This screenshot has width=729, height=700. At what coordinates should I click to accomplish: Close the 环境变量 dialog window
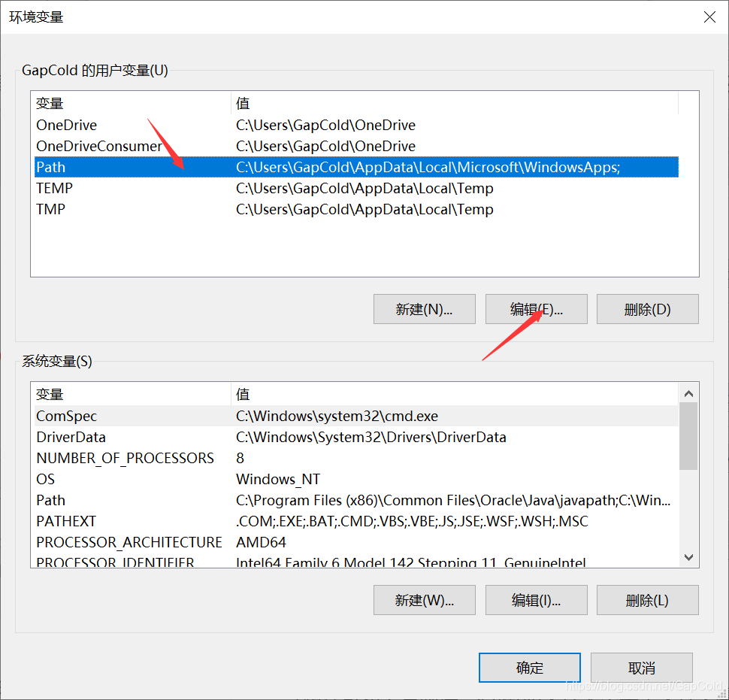click(709, 17)
